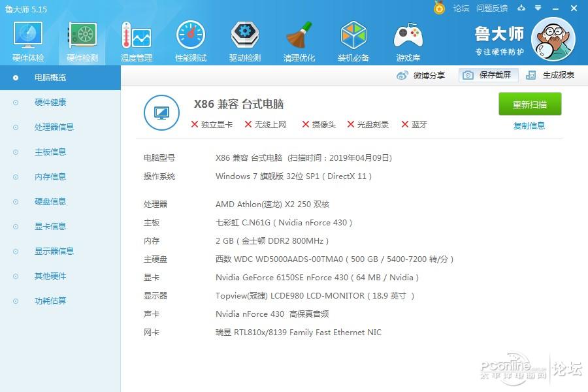The width and height of the screenshot is (588, 392).
Task: Click the red X beside 无线上网
Action: coord(248,124)
